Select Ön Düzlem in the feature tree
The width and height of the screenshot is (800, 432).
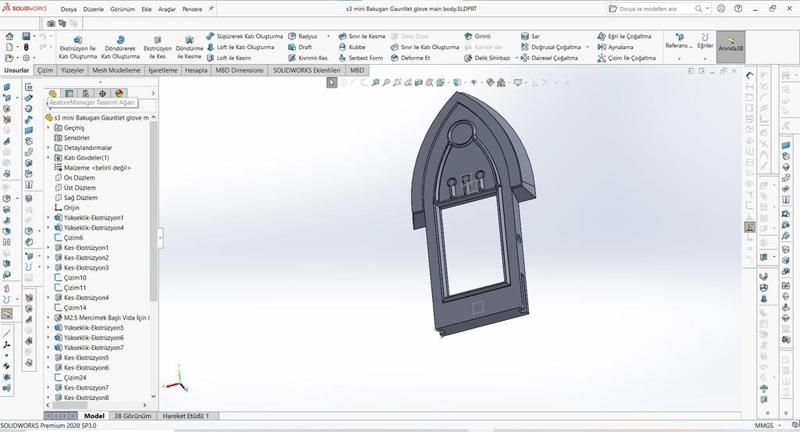click(x=79, y=178)
